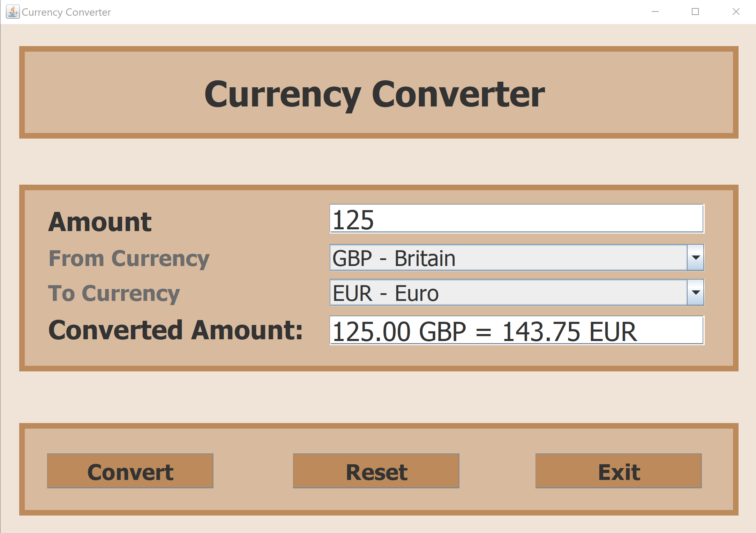Click the small window title text beside Java icon
The height and width of the screenshot is (533, 756).
click(66, 12)
